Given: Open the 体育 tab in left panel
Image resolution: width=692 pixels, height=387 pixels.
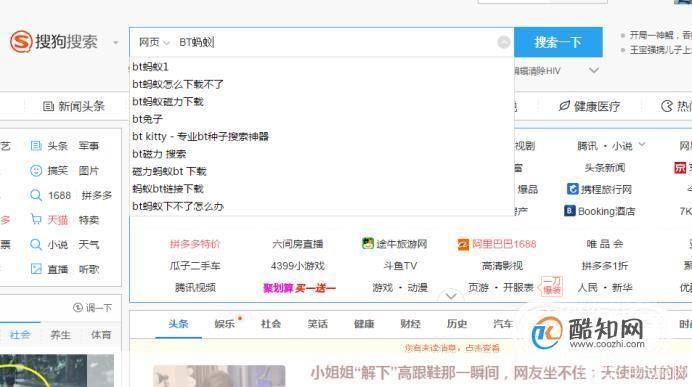Looking at the screenshot, I should 101,335.
